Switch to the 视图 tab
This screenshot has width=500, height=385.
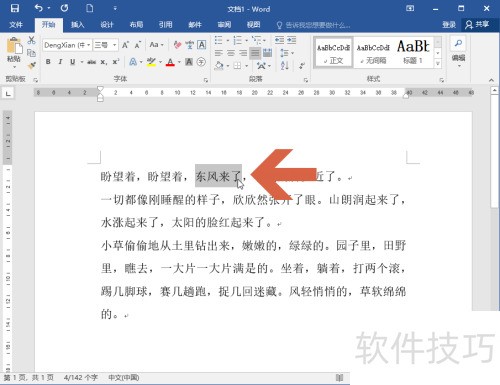253,25
